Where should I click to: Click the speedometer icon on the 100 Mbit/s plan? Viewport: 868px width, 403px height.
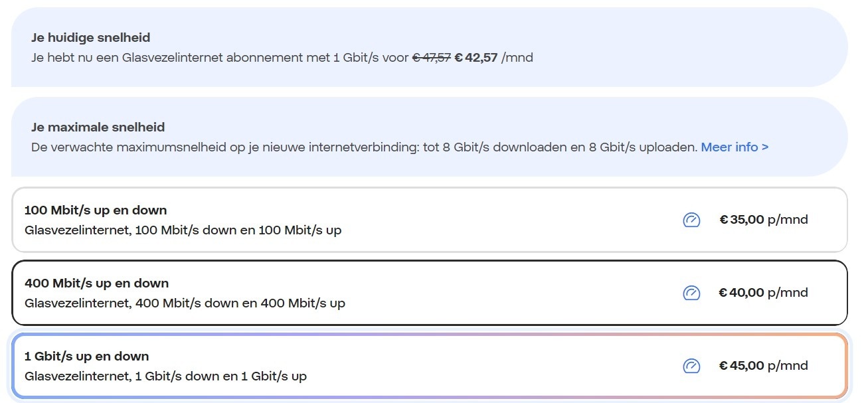691,220
